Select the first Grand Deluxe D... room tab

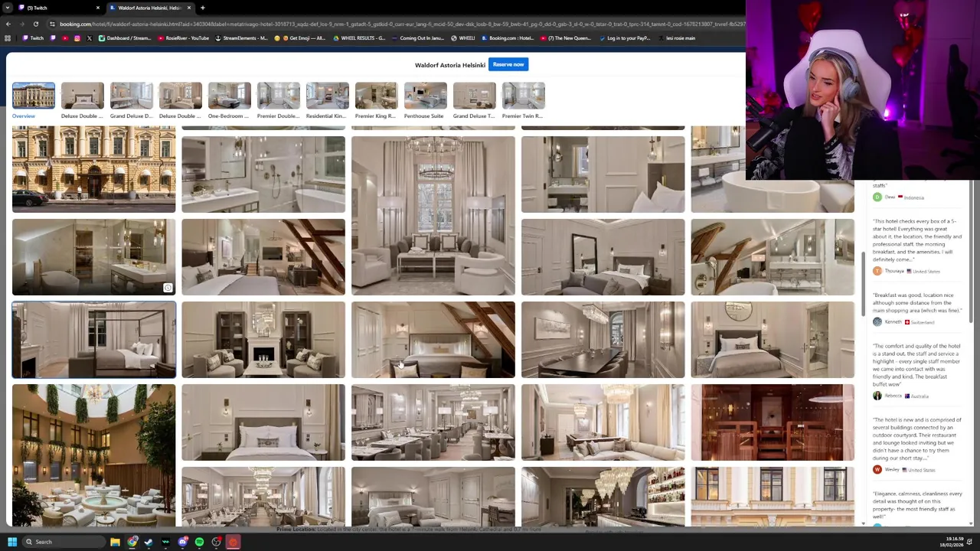pyautogui.click(x=131, y=100)
